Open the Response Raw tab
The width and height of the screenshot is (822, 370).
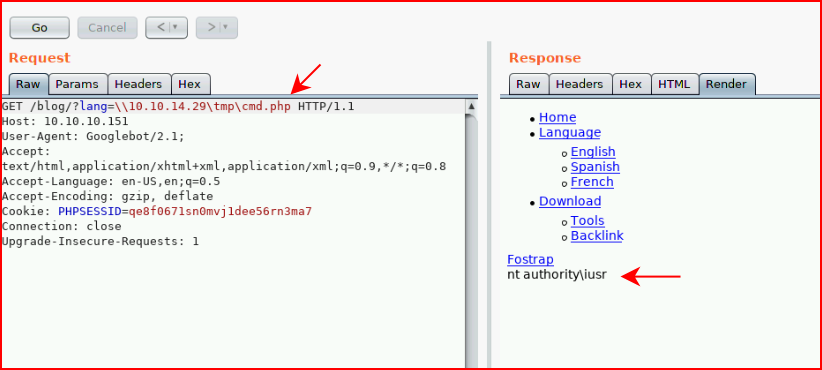point(528,84)
